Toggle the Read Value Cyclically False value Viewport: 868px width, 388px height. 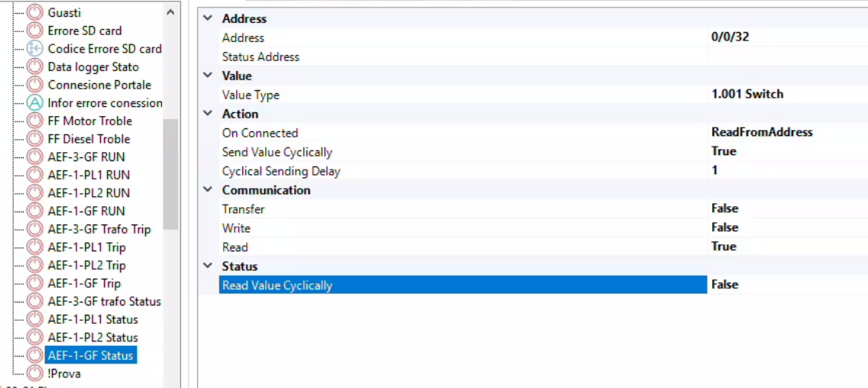(x=724, y=285)
